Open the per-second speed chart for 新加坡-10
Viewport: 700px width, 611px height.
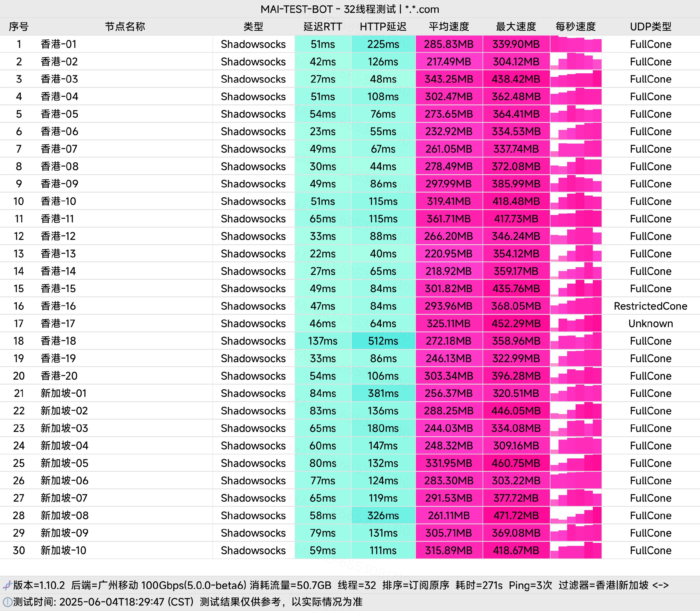coord(576,550)
